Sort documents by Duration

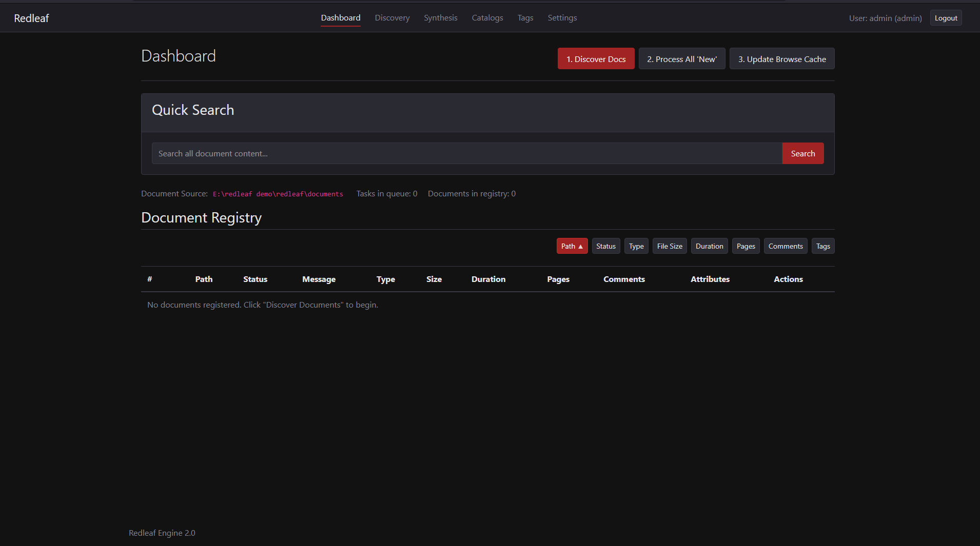(709, 246)
